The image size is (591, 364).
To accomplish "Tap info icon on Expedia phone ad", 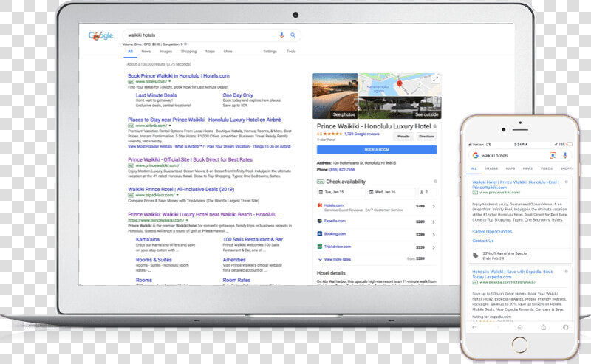I will click(x=566, y=271).
